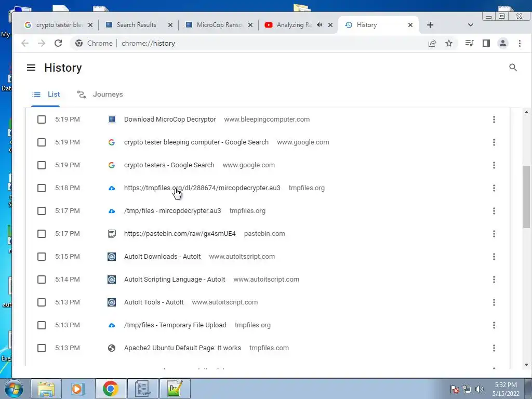Click the scrollbar down arrow
The image size is (532, 399).
pyautogui.click(x=526, y=365)
